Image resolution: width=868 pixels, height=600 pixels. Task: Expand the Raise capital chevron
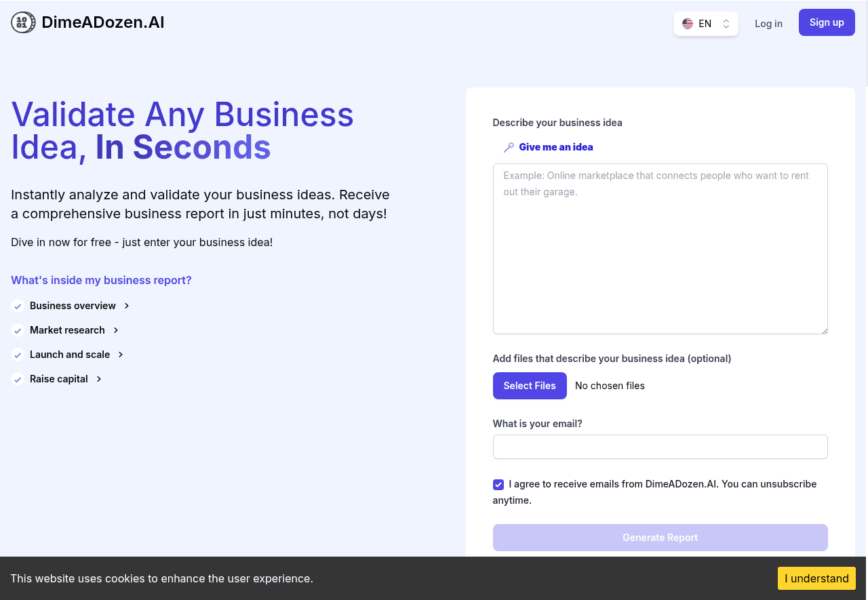tap(99, 379)
